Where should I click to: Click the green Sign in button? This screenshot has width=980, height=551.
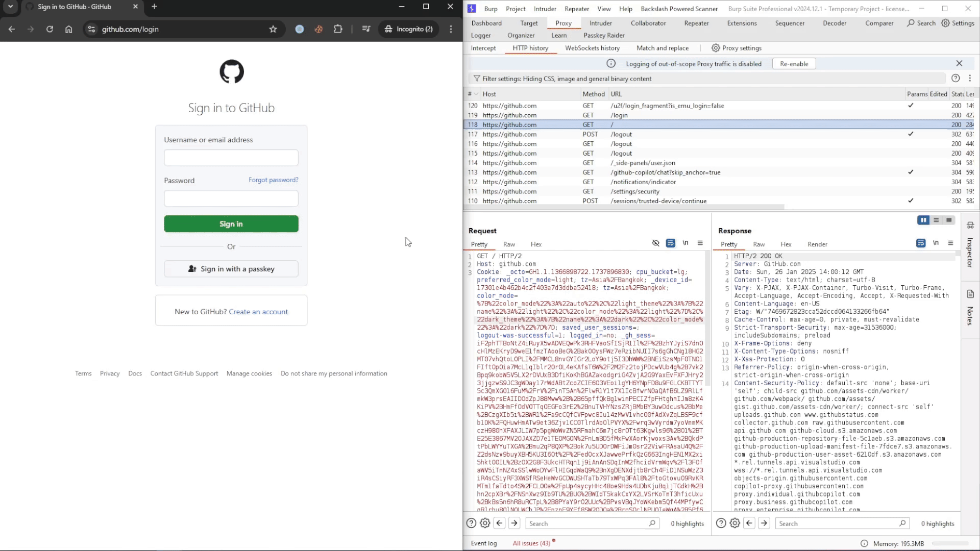(231, 224)
